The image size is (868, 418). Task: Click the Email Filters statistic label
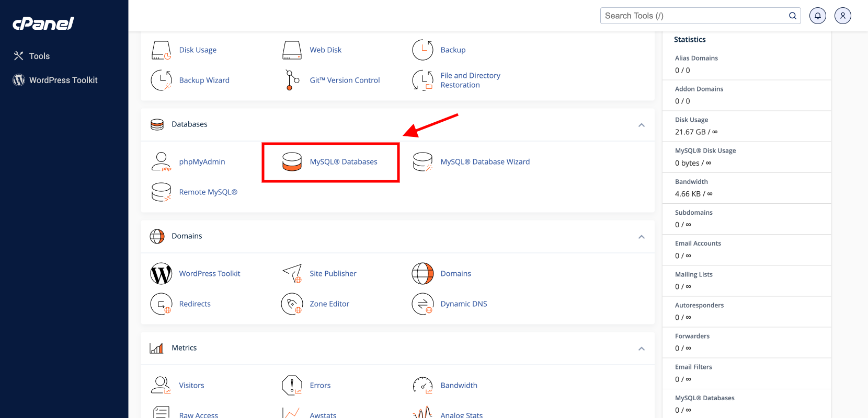pyautogui.click(x=693, y=367)
